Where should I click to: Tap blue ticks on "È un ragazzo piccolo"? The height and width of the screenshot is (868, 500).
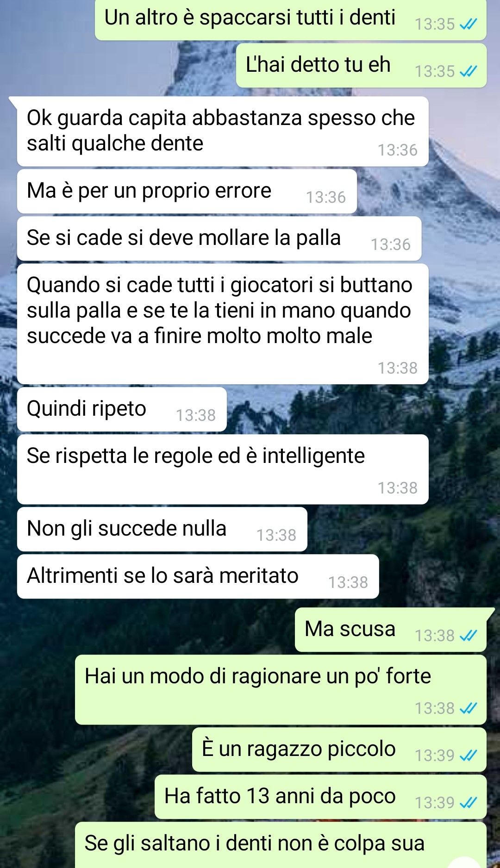tap(468, 756)
